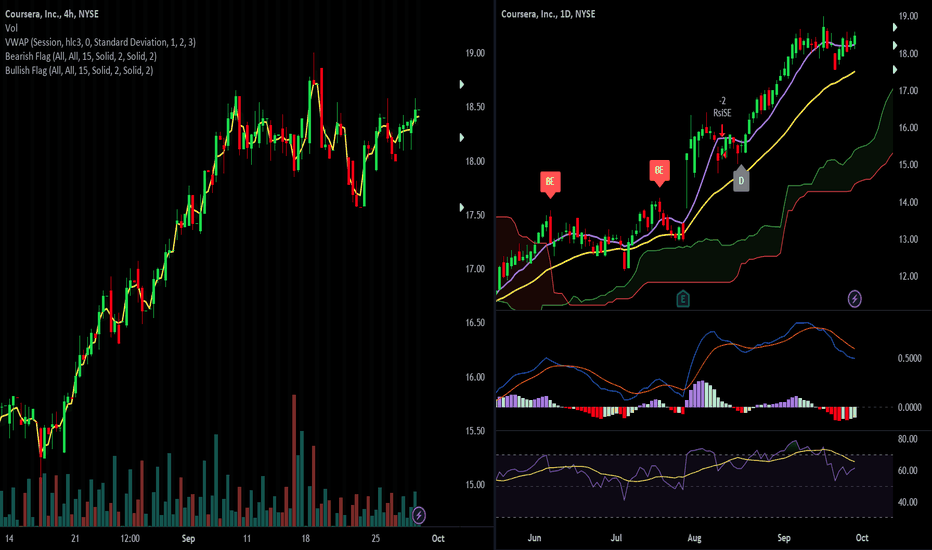The height and width of the screenshot is (550, 932).
Task: Click the 'Aug' label on daily time axis
Action: (x=694, y=538)
